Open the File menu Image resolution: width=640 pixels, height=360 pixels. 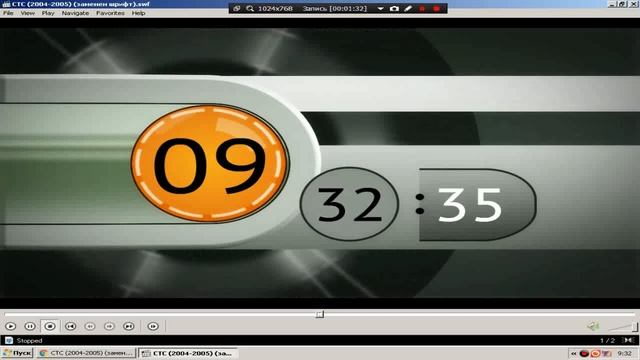pos(8,13)
